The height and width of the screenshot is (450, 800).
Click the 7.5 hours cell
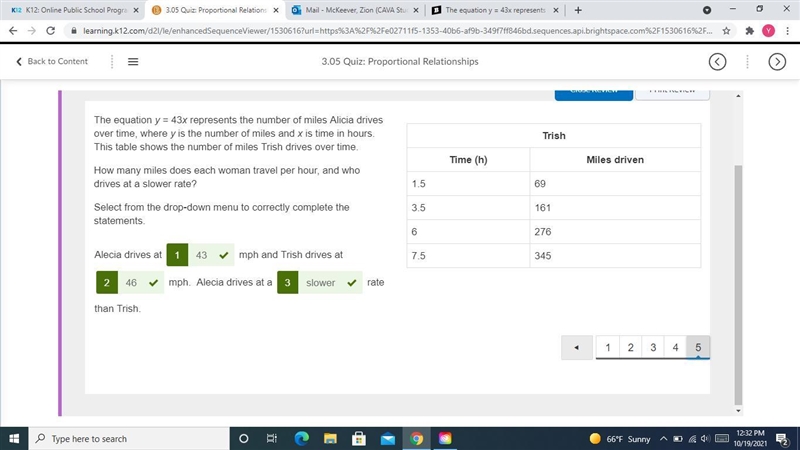[x=468, y=256]
